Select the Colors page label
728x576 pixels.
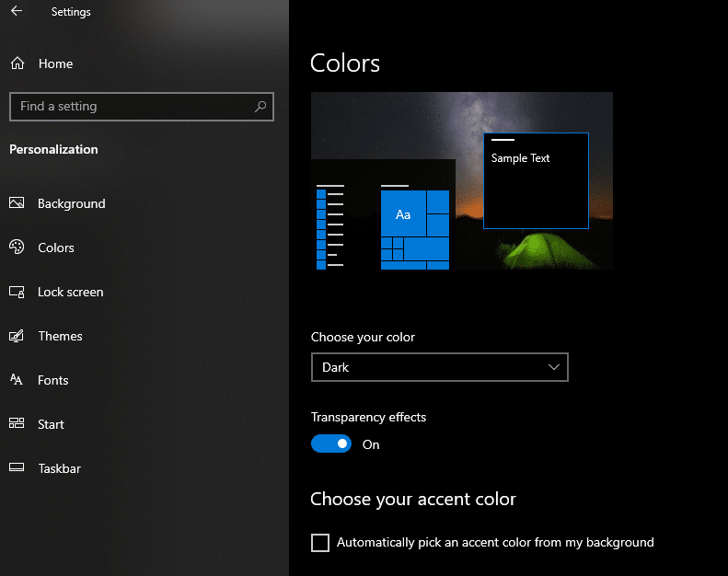tap(56, 248)
